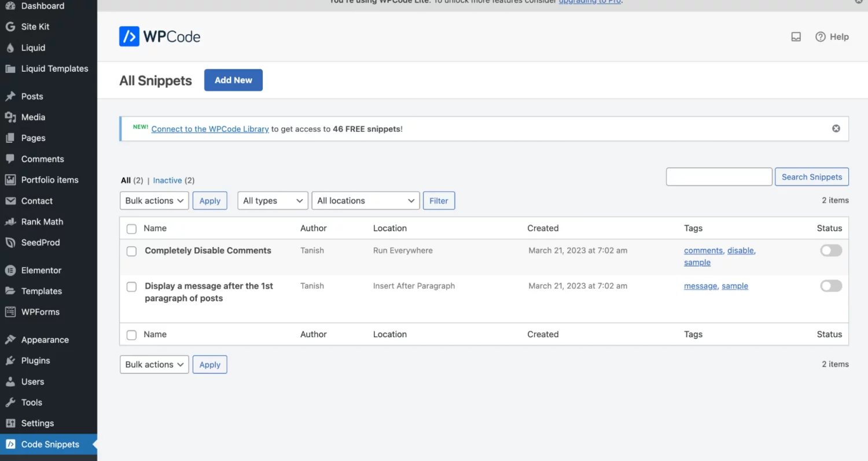Click the Comments bubble icon
Screen dimensions: 868x461
(10, 159)
